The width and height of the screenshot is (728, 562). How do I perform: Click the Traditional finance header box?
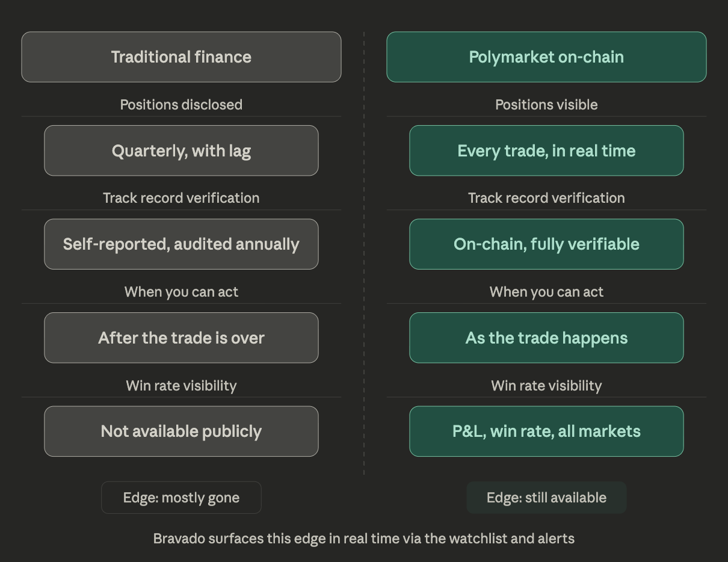point(181,57)
